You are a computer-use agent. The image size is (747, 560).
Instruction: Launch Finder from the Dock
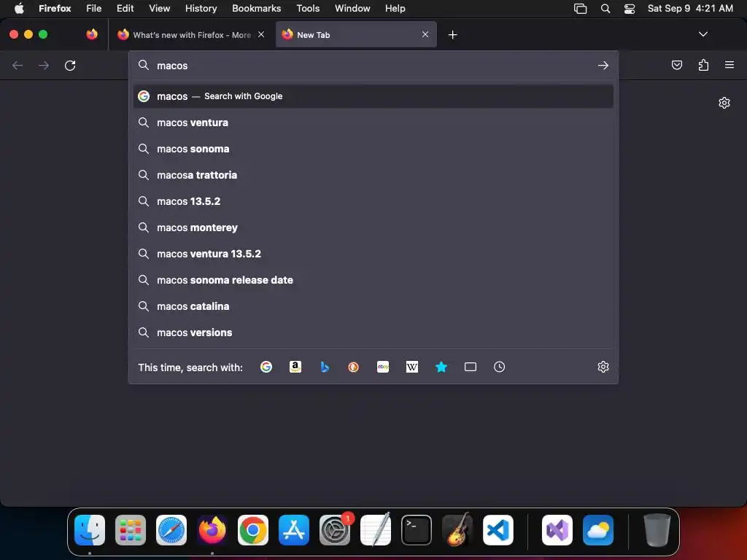click(90, 530)
